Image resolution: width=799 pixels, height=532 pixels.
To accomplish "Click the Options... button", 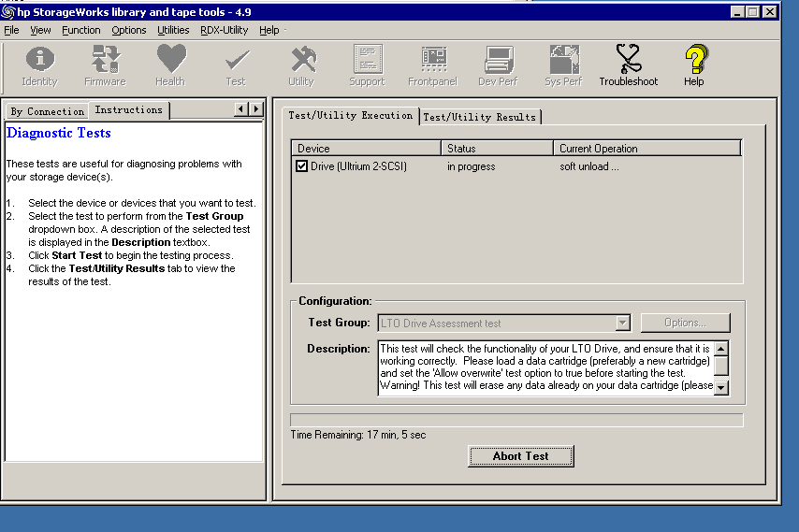I will [x=686, y=323].
